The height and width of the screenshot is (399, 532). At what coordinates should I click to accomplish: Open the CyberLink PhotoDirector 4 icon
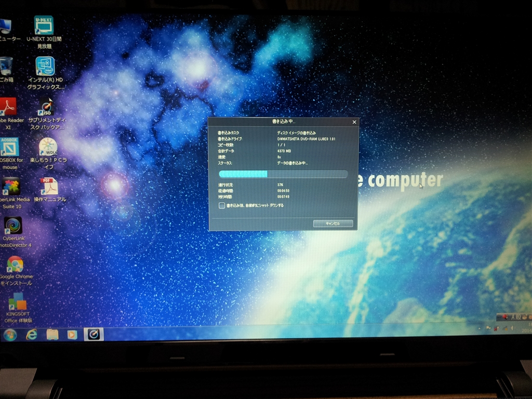click(14, 232)
